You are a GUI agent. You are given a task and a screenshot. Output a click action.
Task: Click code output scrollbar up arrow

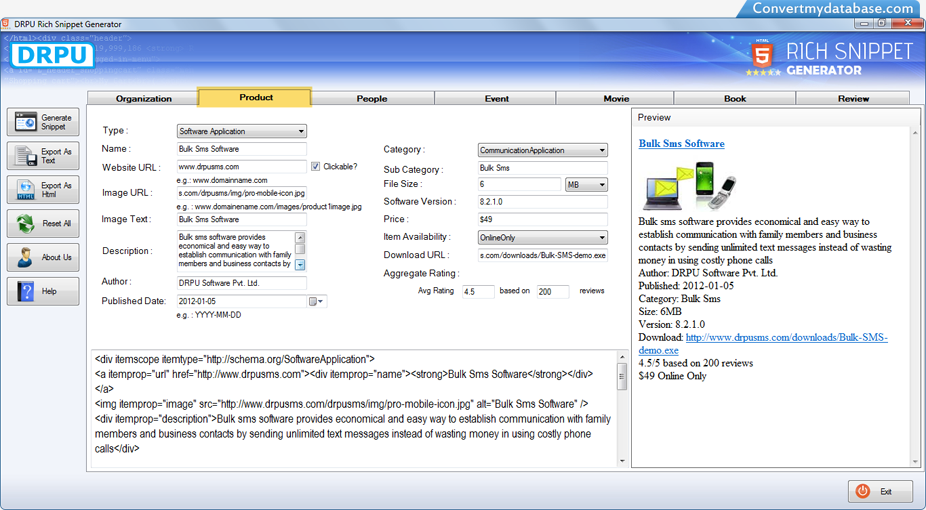[622, 357]
